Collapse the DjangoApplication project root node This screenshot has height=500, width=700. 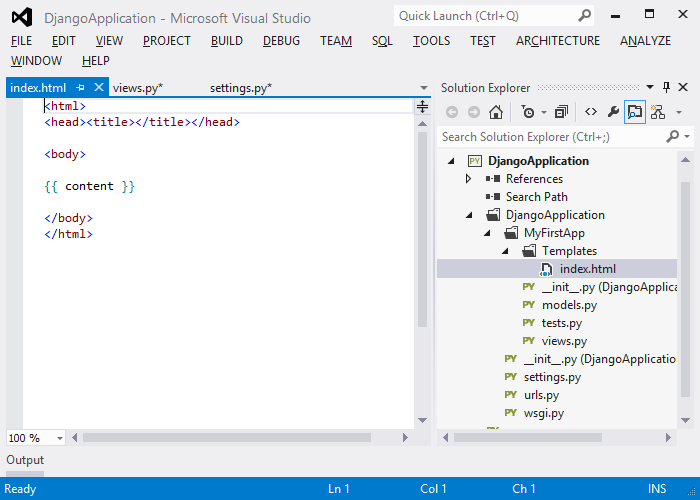pyautogui.click(x=451, y=161)
